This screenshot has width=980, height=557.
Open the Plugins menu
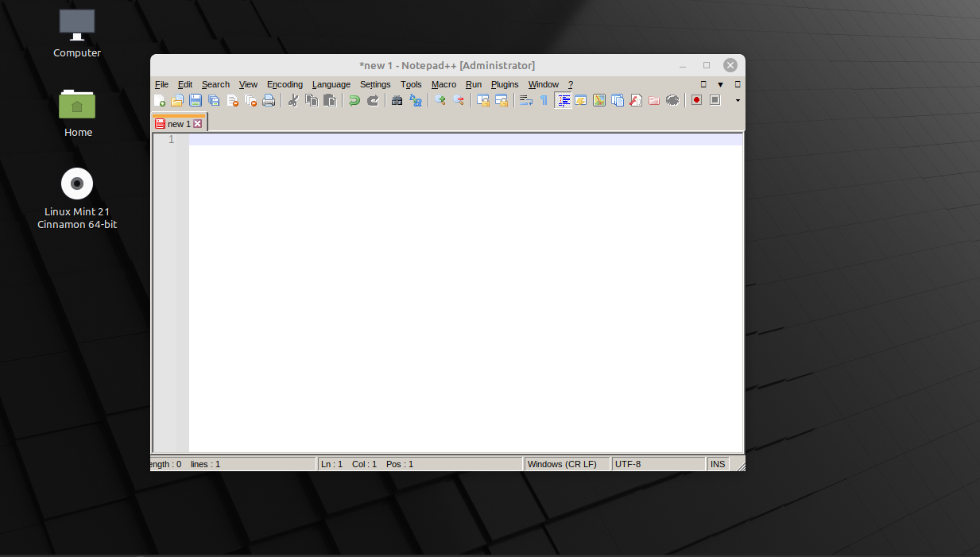click(505, 84)
